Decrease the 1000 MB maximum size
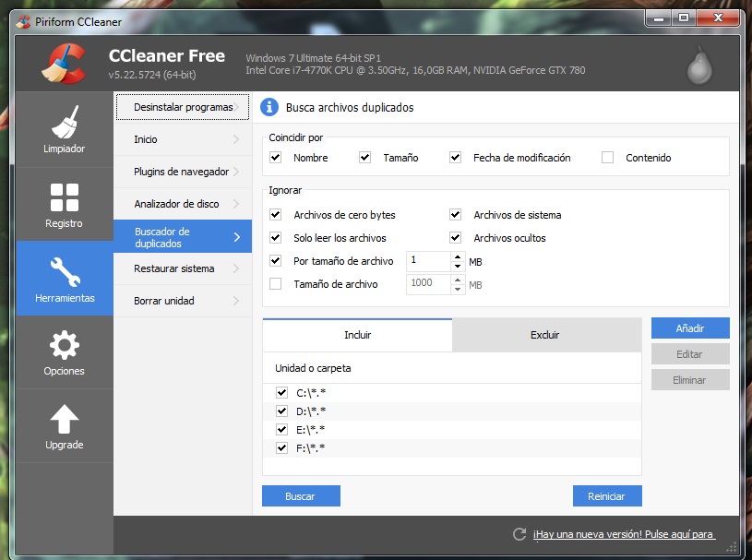This screenshot has height=560, width=752. pyautogui.click(x=458, y=289)
